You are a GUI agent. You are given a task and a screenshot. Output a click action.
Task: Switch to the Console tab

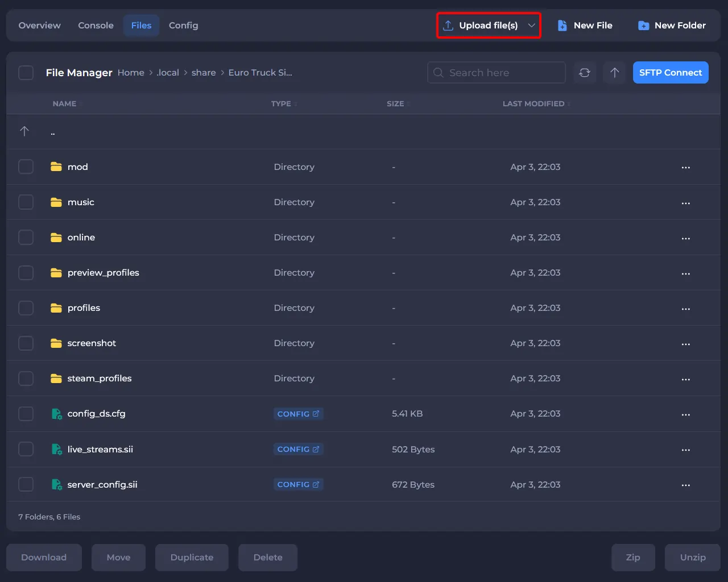(x=96, y=26)
